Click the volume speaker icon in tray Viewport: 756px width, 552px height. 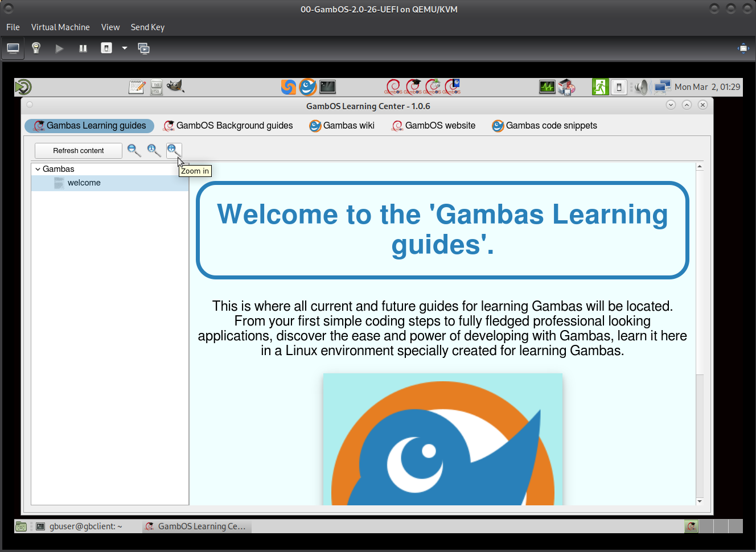coord(642,87)
